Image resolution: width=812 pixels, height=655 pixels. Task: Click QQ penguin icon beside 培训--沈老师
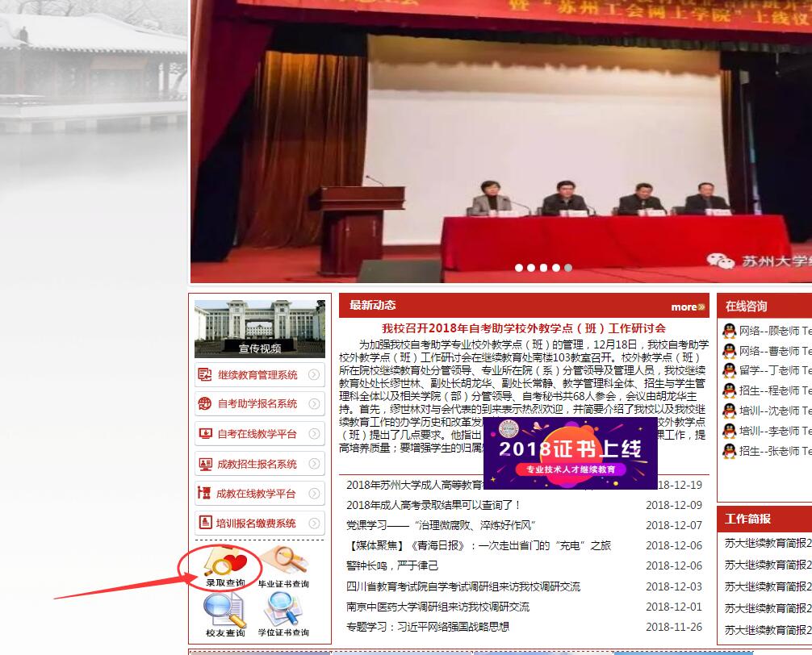(x=729, y=411)
